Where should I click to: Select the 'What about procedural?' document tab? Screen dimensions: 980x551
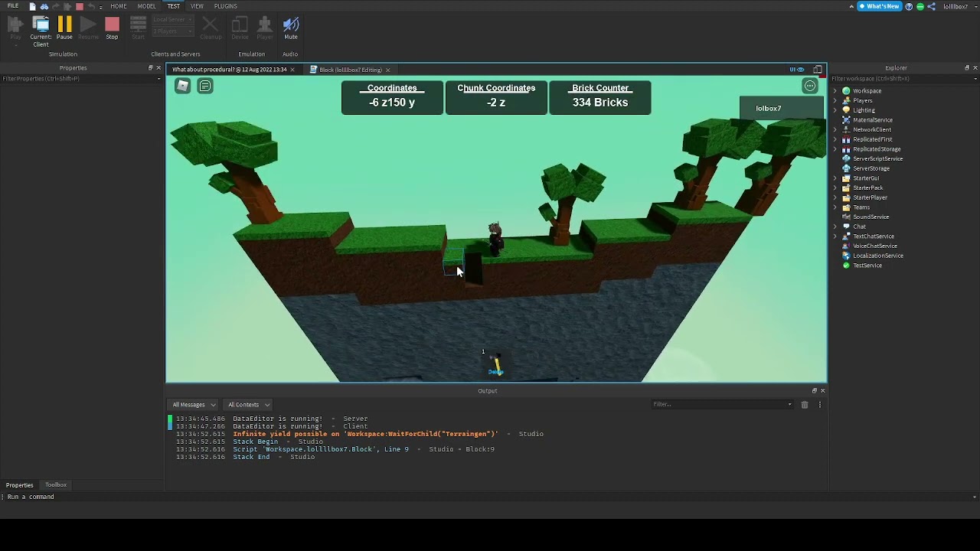click(x=230, y=70)
